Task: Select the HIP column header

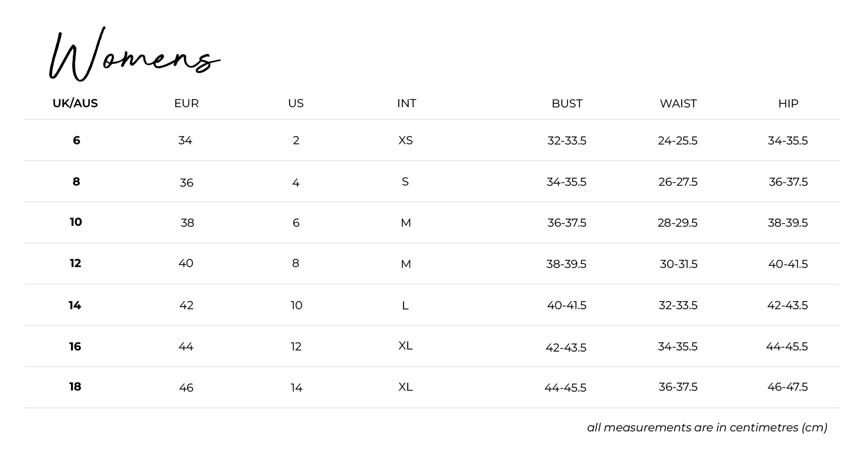Action: pyautogui.click(x=788, y=103)
